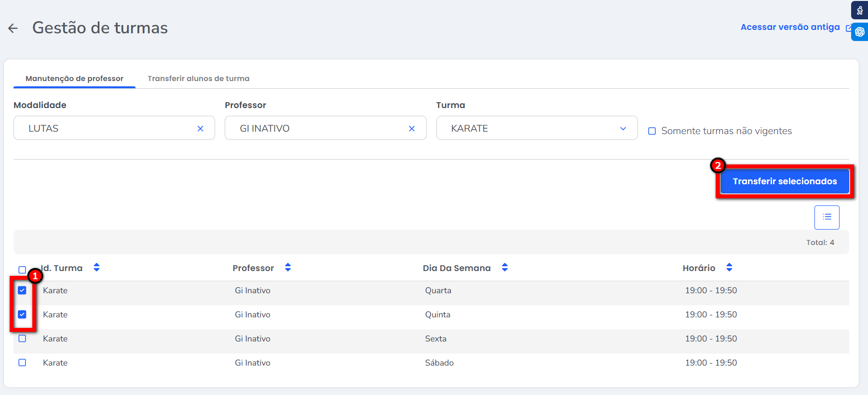Select the Karate Sexta row checkbox
The width and height of the screenshot is (868, 395).
point(22,339)
